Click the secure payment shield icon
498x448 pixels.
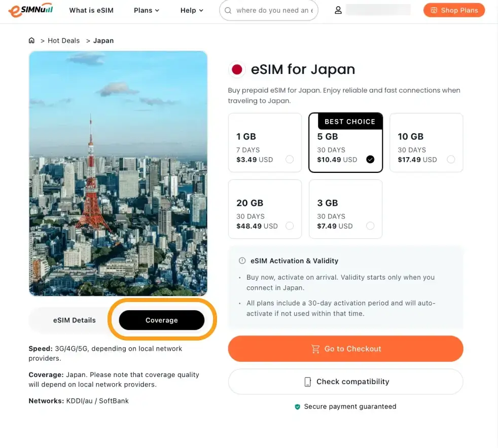click(298, 406)
